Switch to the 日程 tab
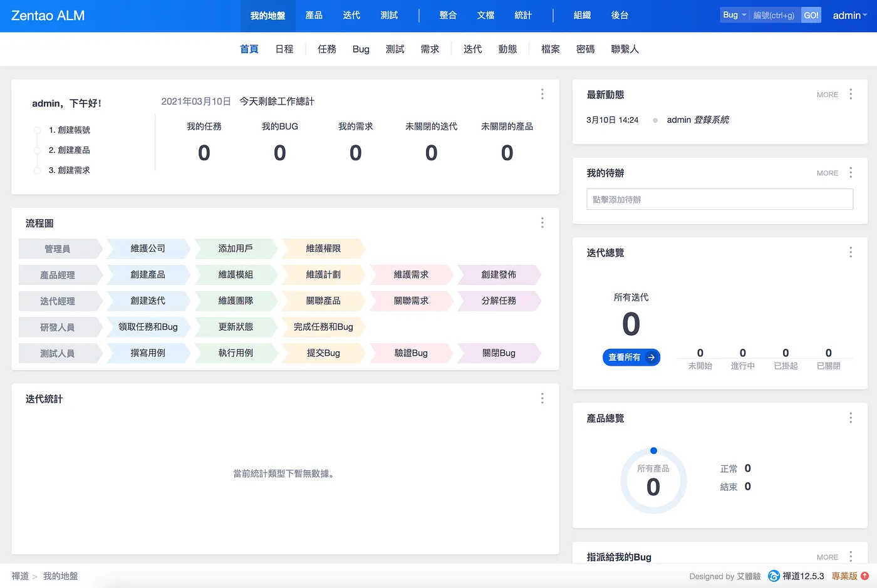The width and height of the screenshot is (877, 588). (284, 49)
